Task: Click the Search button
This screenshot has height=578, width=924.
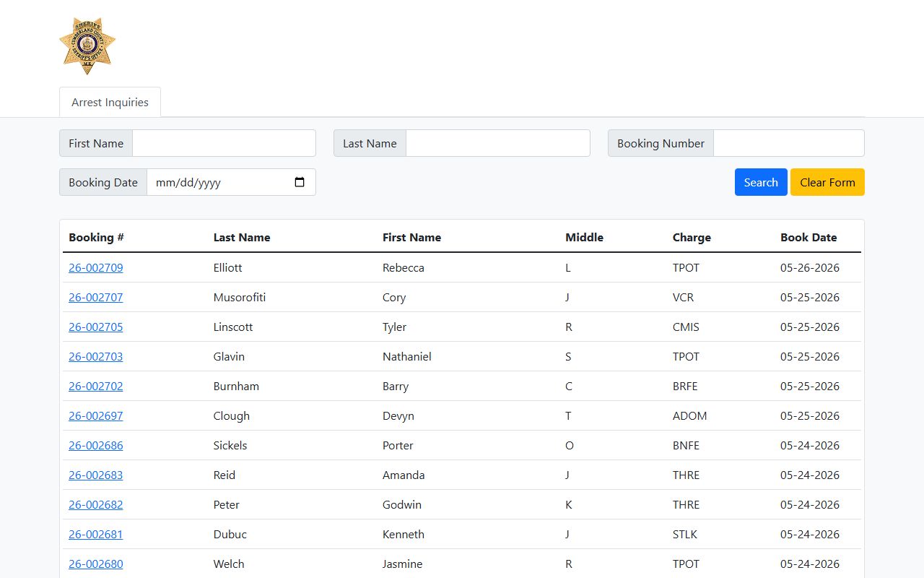Action: point(761,182)
